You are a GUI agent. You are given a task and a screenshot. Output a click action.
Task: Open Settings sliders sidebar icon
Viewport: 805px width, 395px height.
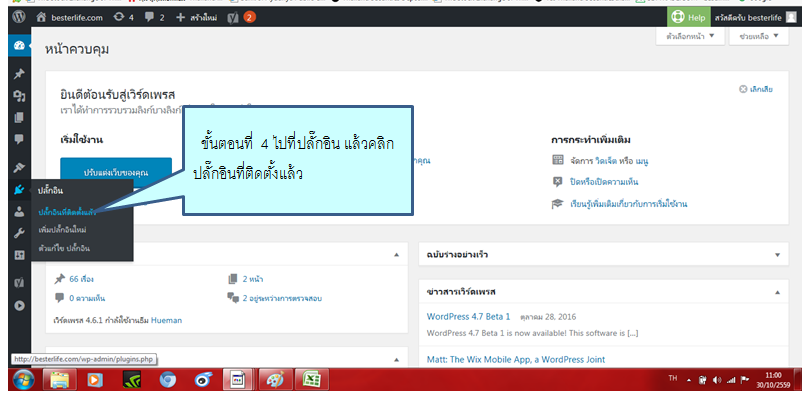(19, 255)
